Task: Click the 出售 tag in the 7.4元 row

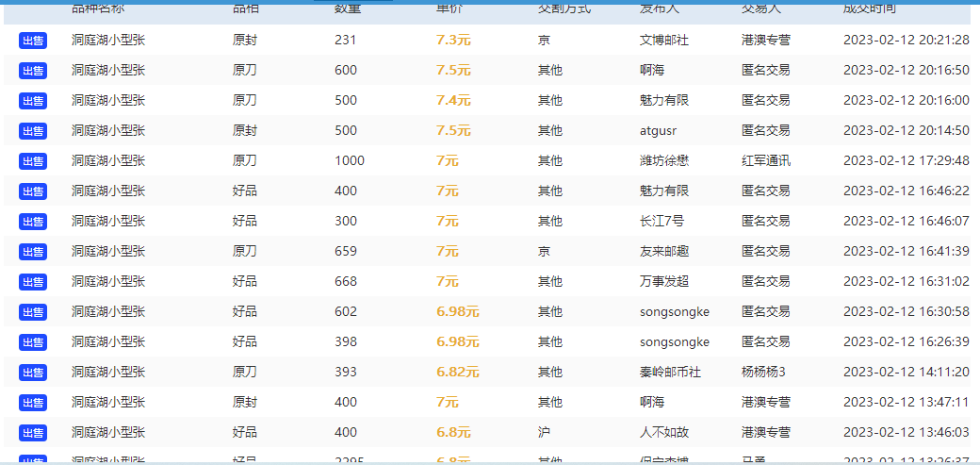Action: [33, 101]
